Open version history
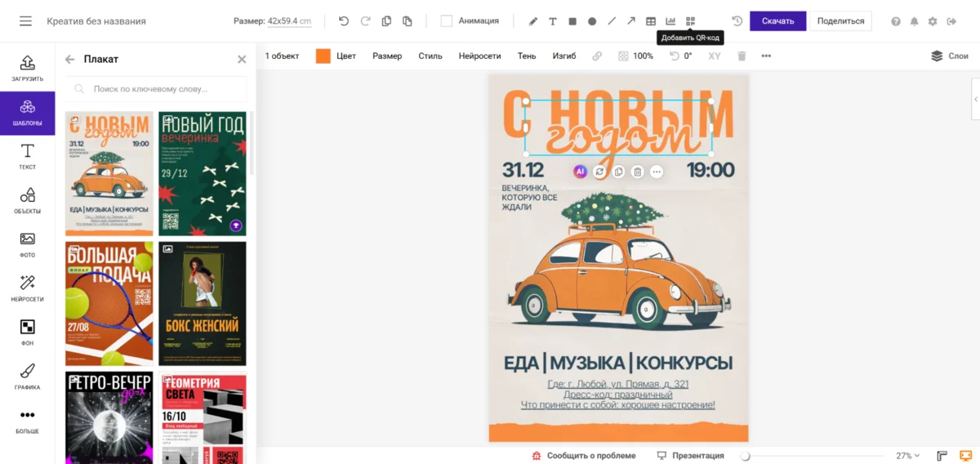This screenshot has width=980, height=464. 737,21
